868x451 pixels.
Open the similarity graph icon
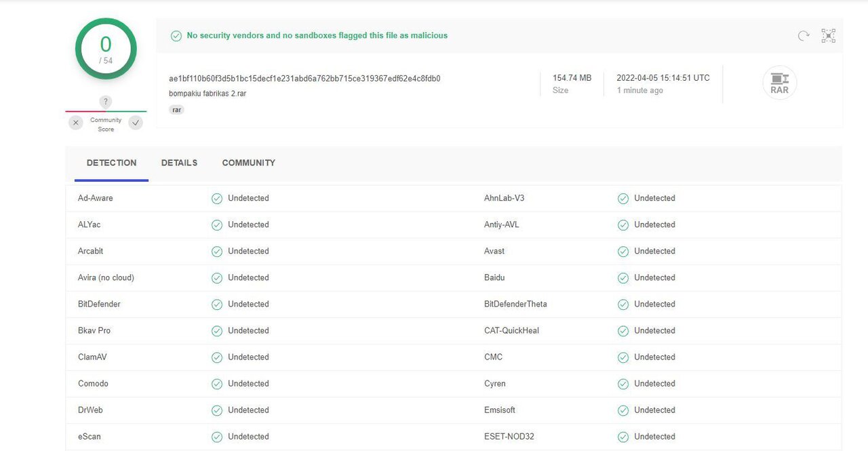[x=828, y=36]
